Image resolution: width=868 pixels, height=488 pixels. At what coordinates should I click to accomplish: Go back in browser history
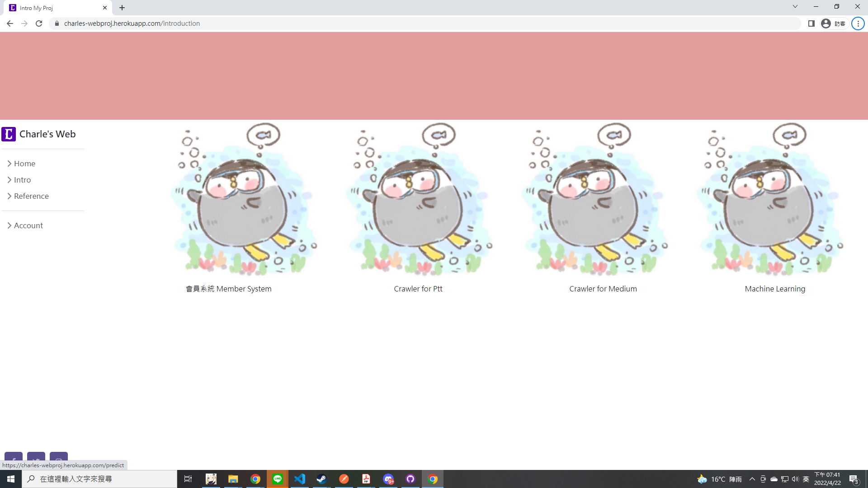(x=9, y=23)
